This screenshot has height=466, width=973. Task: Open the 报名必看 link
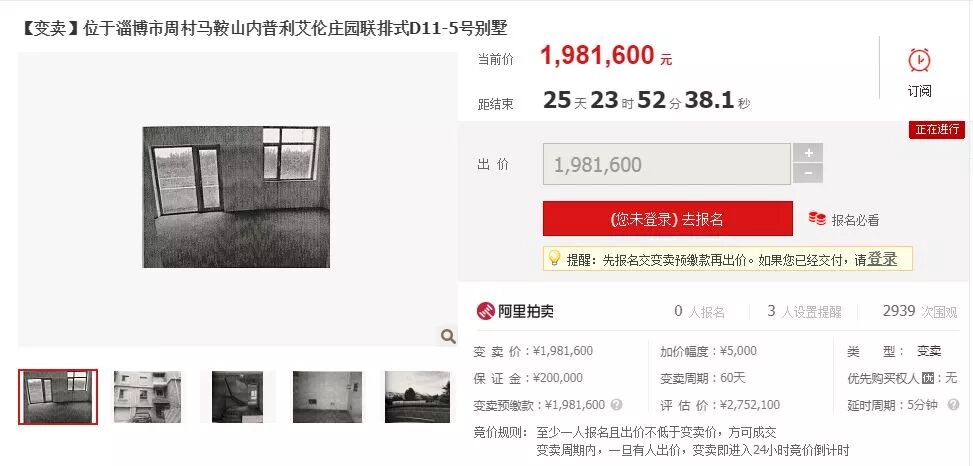click(855, 220)
